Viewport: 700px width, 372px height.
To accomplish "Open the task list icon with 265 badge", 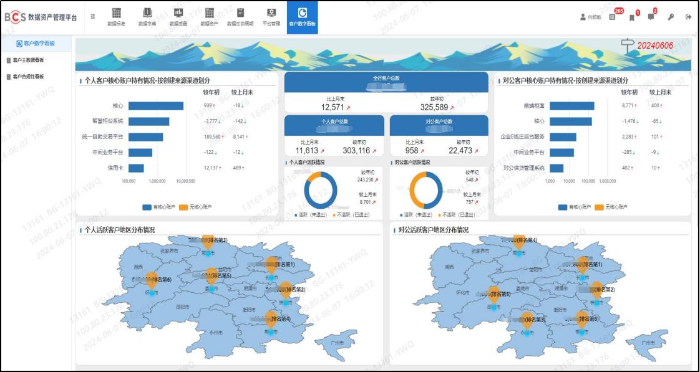I will [612, 17].
